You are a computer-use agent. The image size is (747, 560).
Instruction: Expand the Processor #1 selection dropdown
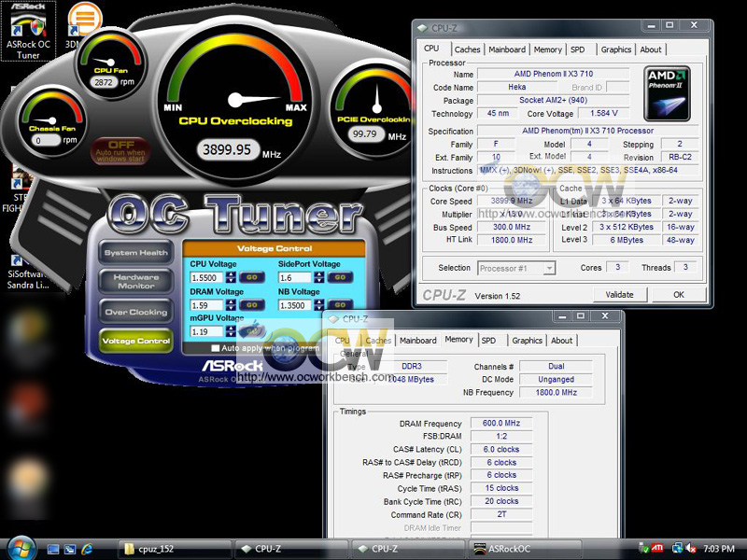549,268
